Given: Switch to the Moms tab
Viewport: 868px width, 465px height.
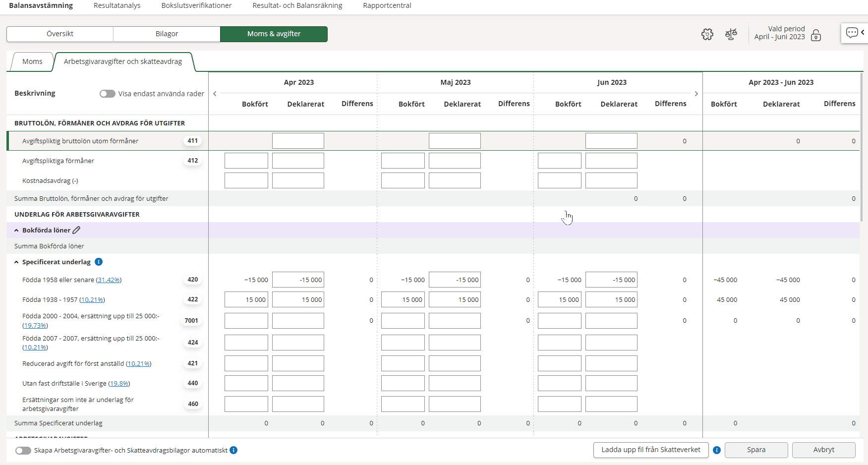Looking at the screenshot, I should coord(32,61).
